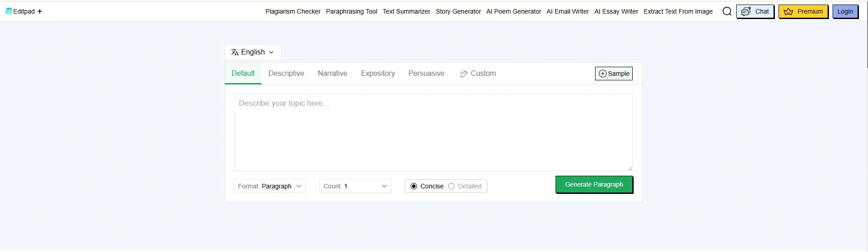
Task: Open the Plagiarism Checker link
Action: coord(293,12)
